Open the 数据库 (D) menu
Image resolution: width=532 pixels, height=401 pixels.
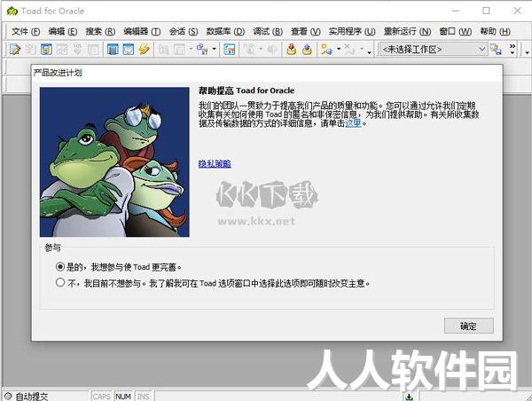[x=225, y=32]
